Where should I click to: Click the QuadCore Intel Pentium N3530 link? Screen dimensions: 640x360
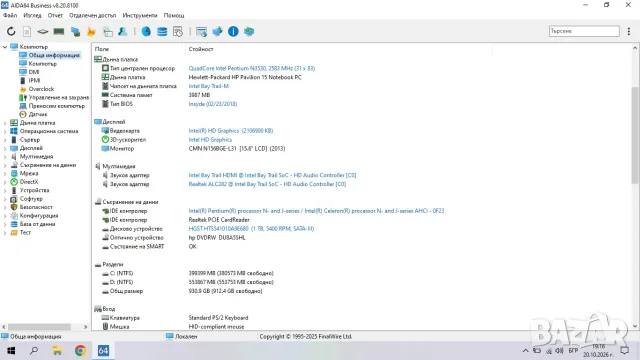pos(251,68)
